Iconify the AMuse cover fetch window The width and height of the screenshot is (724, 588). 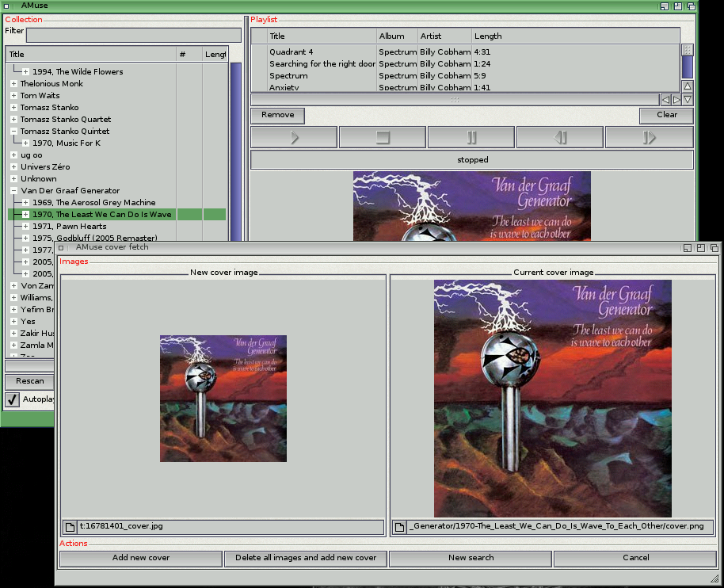[x=688, y=248]
